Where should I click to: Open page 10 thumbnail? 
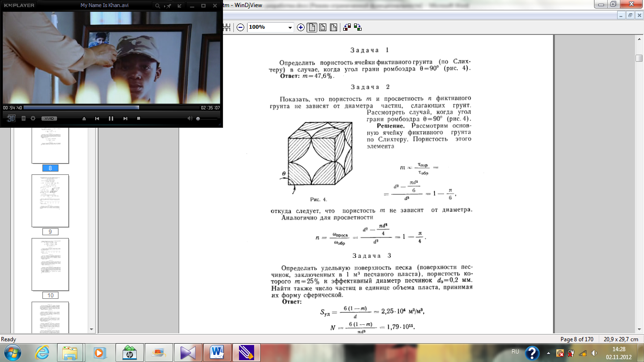pos(50,264)
